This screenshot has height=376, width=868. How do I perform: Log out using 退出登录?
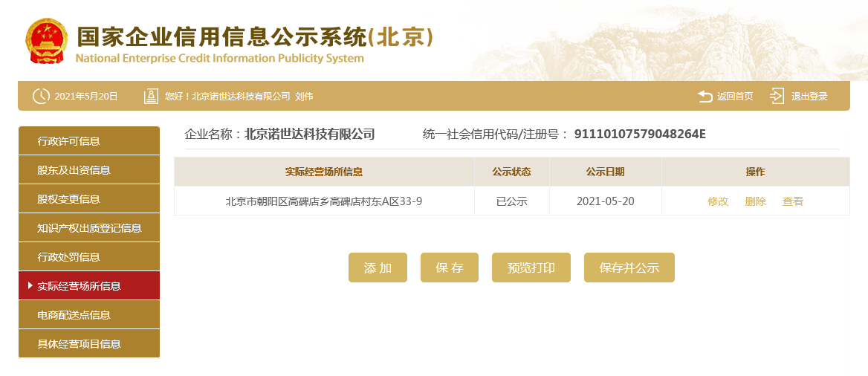[x=809, y=97]
